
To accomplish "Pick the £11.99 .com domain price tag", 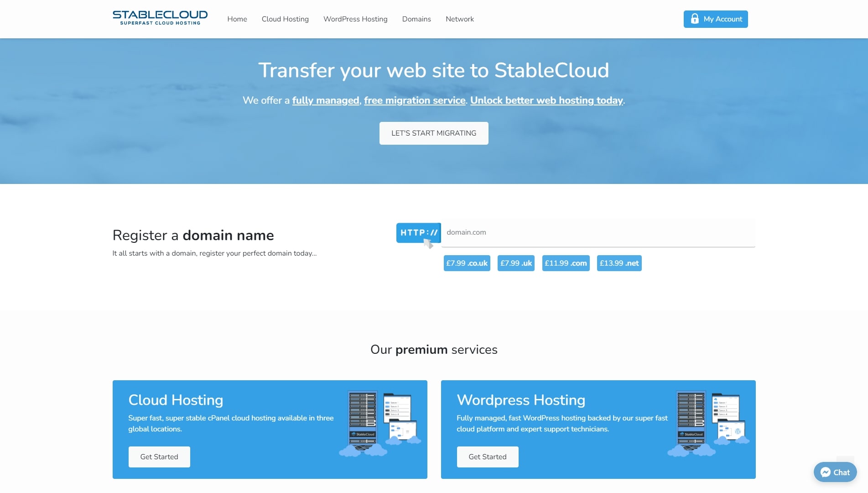I will (566, 263).
